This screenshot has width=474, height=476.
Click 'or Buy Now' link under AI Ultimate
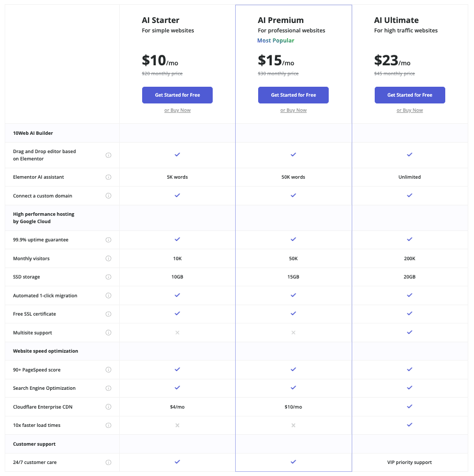410,110
